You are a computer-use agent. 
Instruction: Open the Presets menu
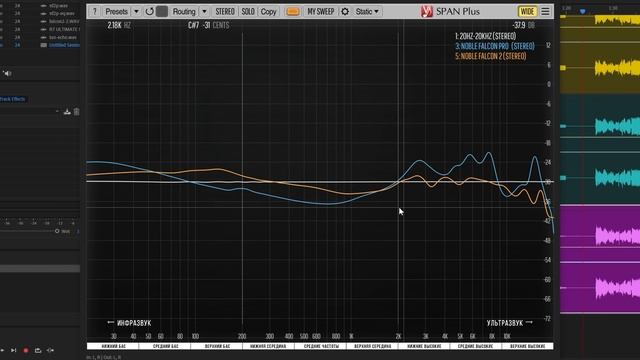coord(116,11)
